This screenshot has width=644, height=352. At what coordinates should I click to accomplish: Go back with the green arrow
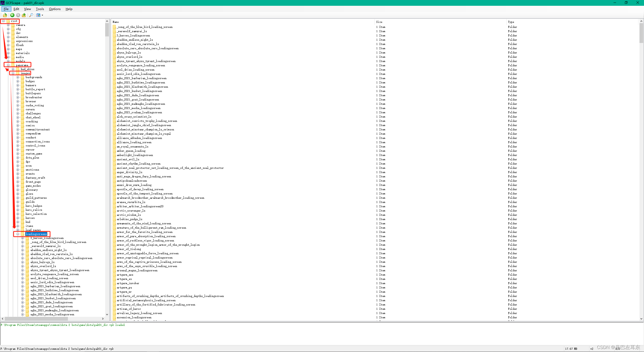pyautogui.click(x=12, y=15)
